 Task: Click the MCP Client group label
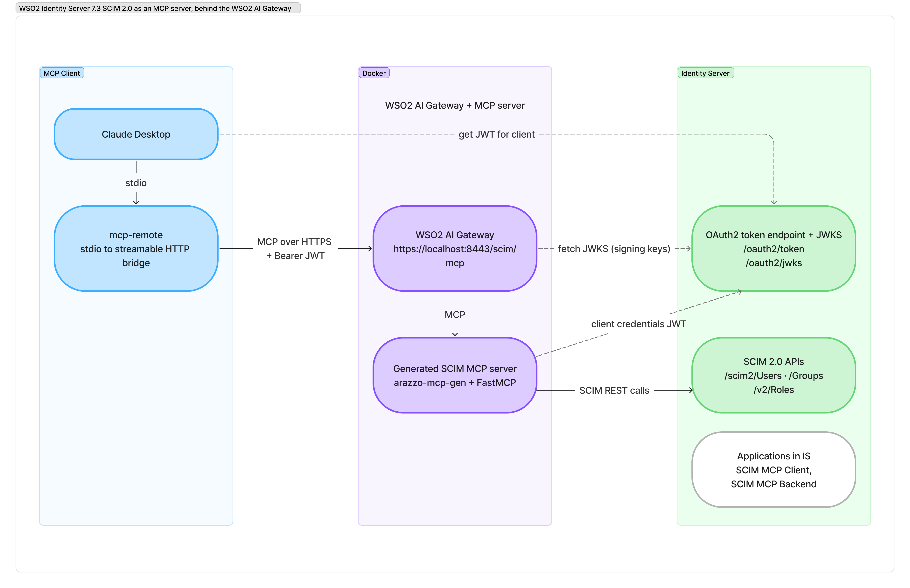point(62,73)
